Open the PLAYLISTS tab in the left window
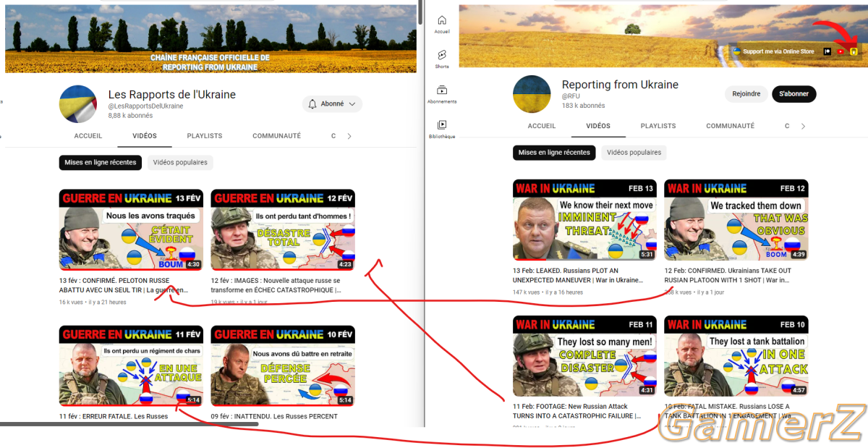This screenshot has height=448, width=868. (205, 136)
